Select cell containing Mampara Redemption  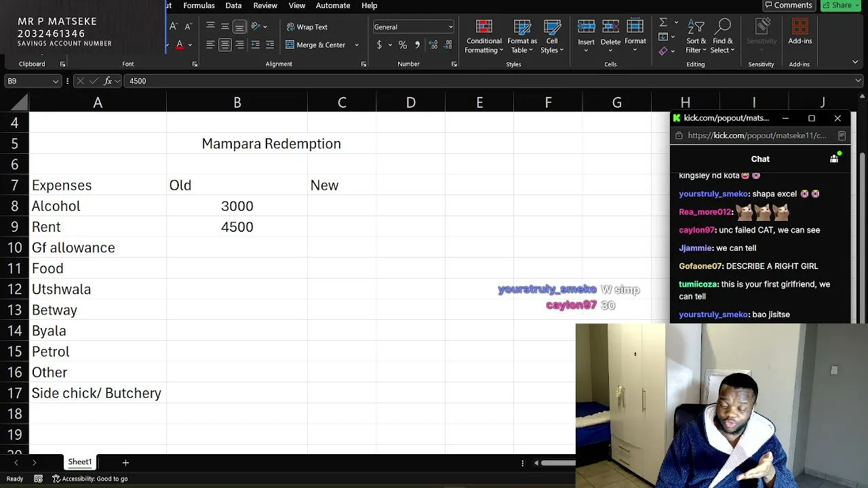(271, 144)
